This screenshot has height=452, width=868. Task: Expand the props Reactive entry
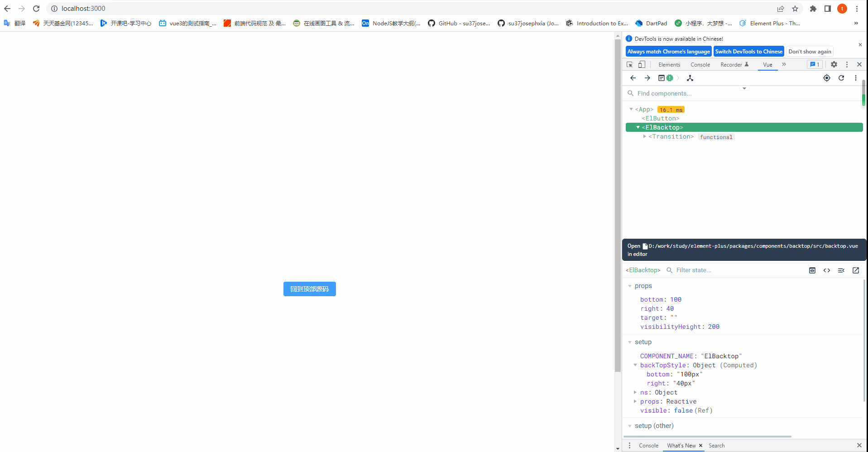click(635, 401)
